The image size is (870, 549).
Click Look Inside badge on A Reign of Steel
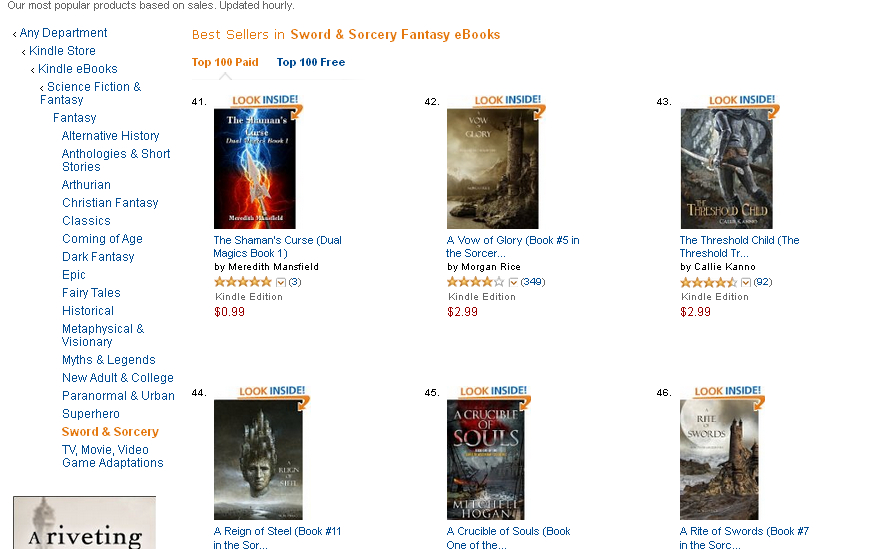pos(272,391)
